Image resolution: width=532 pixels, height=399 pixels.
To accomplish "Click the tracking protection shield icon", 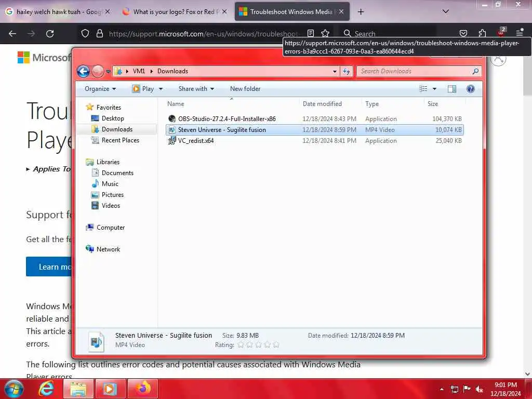I will (85, 33).
